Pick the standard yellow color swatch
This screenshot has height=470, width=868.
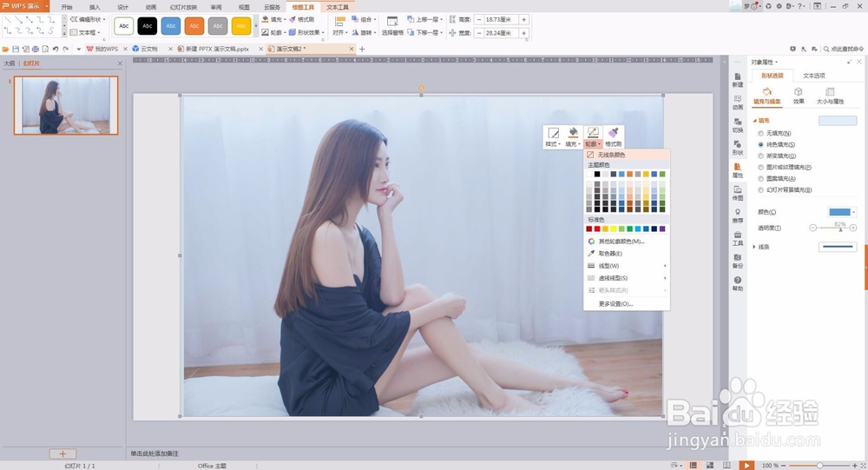coord(614,228)
